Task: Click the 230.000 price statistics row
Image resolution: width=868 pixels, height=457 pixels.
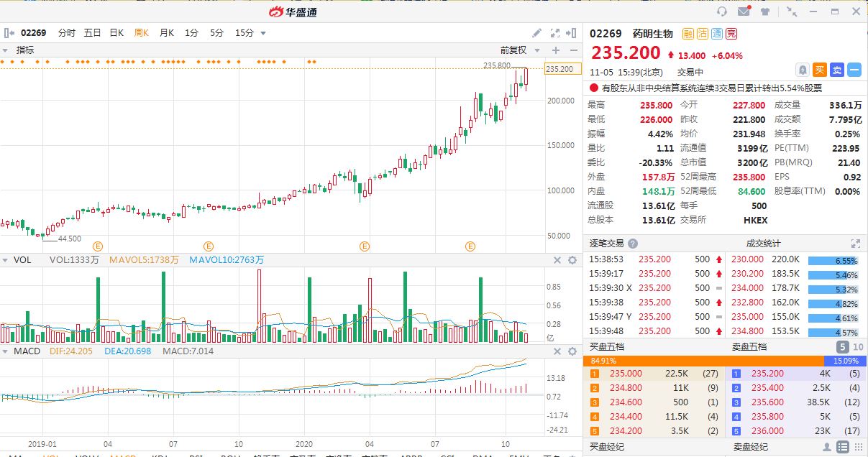Action: pos(797,259)
